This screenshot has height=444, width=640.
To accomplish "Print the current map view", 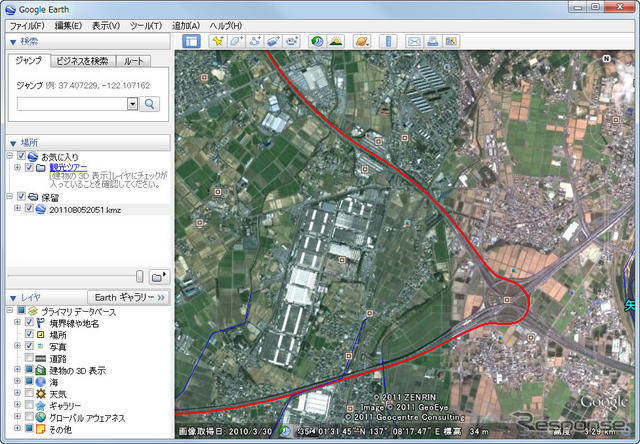I will click(x=433, y=41).
